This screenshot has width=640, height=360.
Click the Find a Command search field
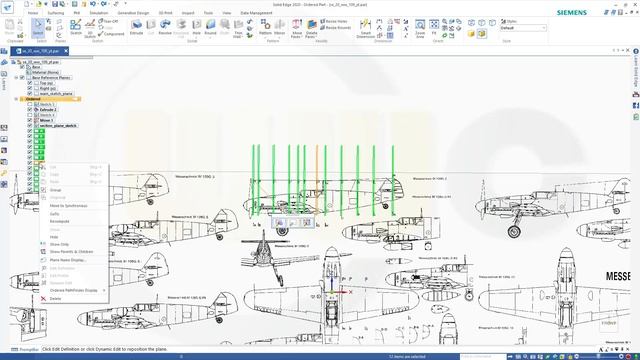[x=483, y=357]
